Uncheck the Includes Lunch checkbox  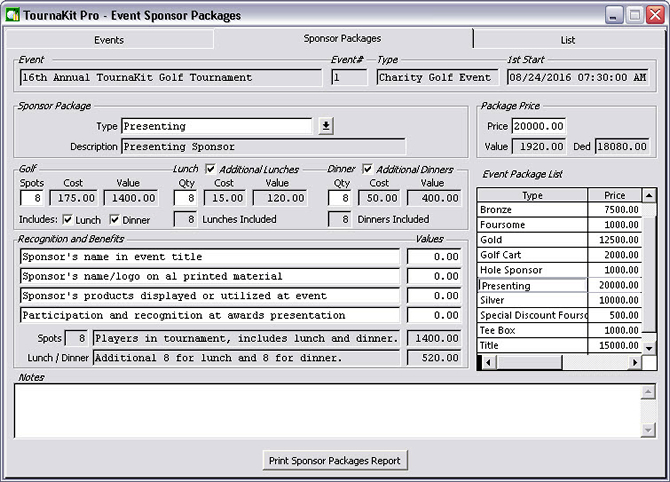(68, 220)
